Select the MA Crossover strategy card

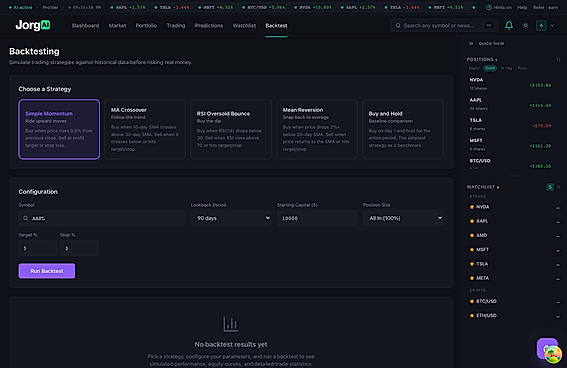point(145,129)
